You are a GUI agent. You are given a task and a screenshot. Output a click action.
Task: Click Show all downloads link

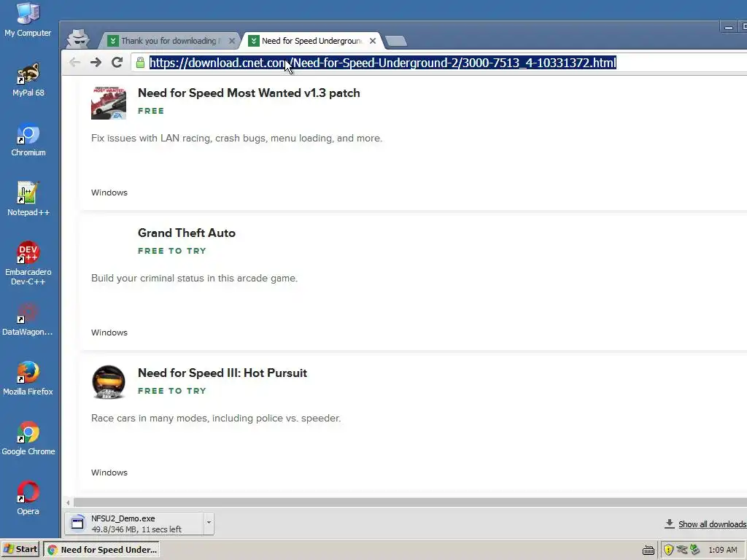[x=712, y=524]
